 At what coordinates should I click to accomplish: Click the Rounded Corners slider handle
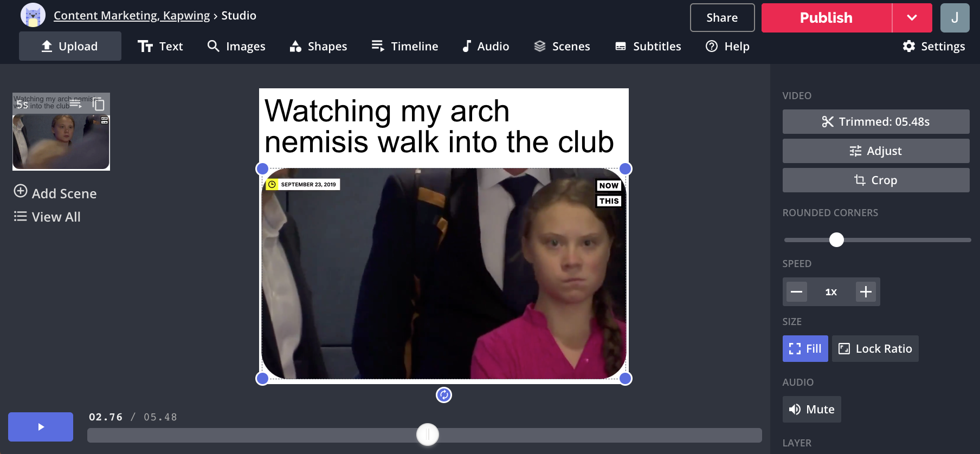(x=836, y=239)
